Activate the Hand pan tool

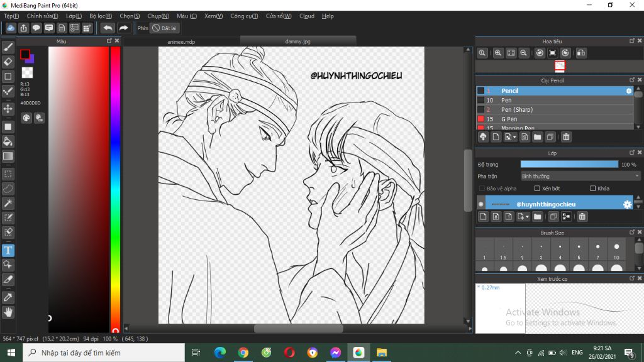8,312
